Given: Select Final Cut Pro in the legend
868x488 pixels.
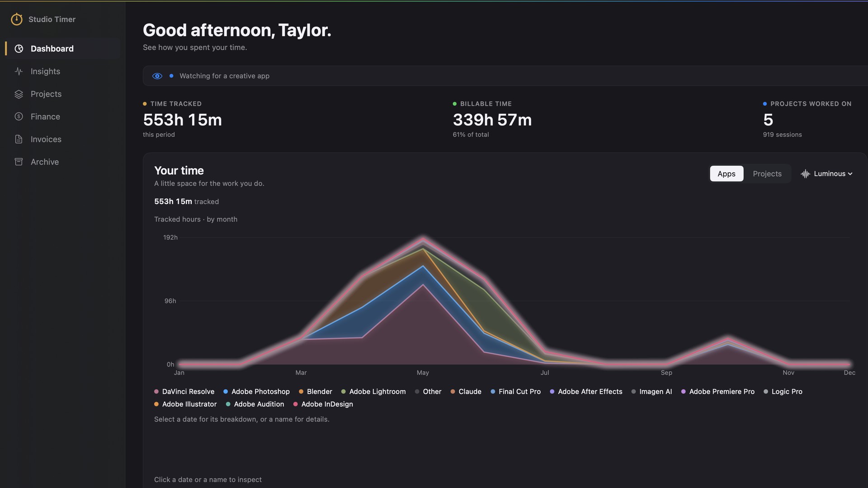Looking at the screenshot, I should coord(516,392).
